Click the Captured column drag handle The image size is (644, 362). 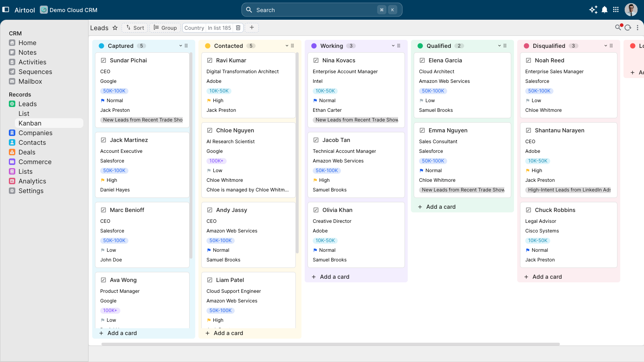pyautogui.click(x=186, y=46)
